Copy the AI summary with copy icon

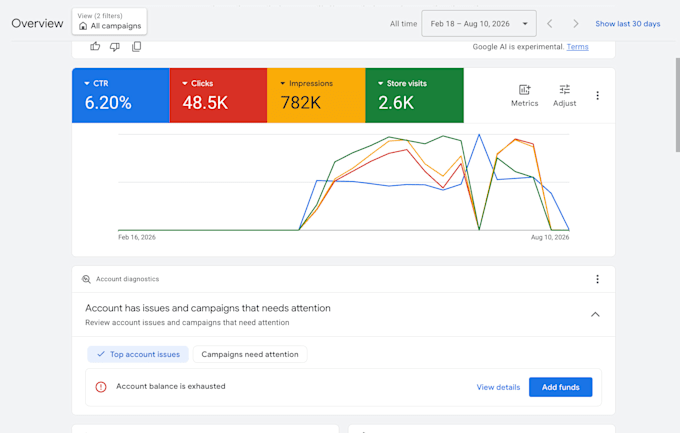coord(136,46)
